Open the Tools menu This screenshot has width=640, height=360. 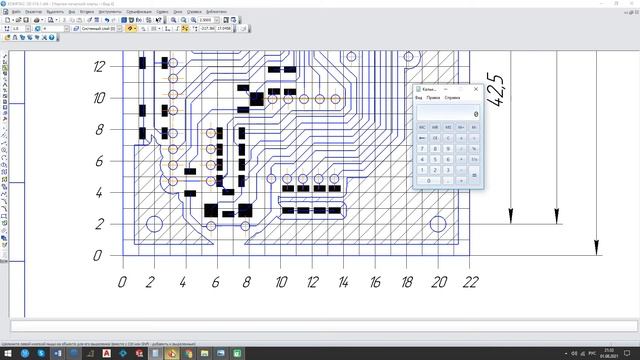pos(110,11)
